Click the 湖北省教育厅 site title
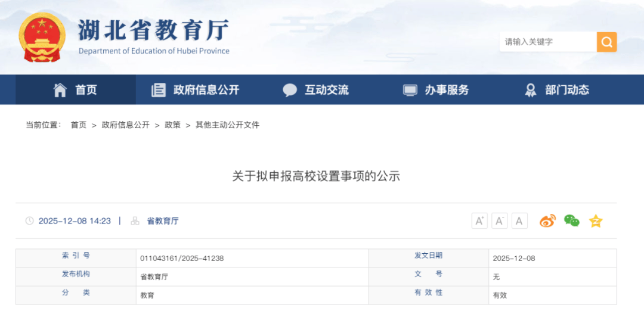644x311 pixels. coord(153,31)
